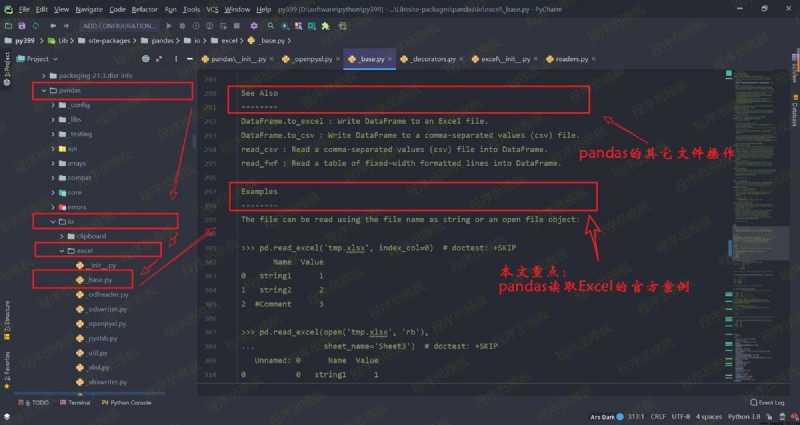Screen dimensions: 800x425
Task: Open the Project view dropdown
Action: pos(37,59)
